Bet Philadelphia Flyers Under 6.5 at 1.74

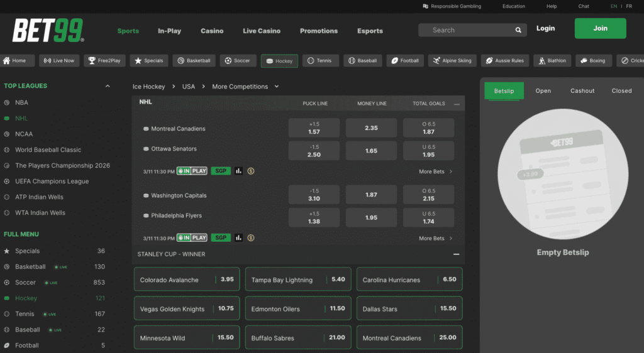[428, 218]
